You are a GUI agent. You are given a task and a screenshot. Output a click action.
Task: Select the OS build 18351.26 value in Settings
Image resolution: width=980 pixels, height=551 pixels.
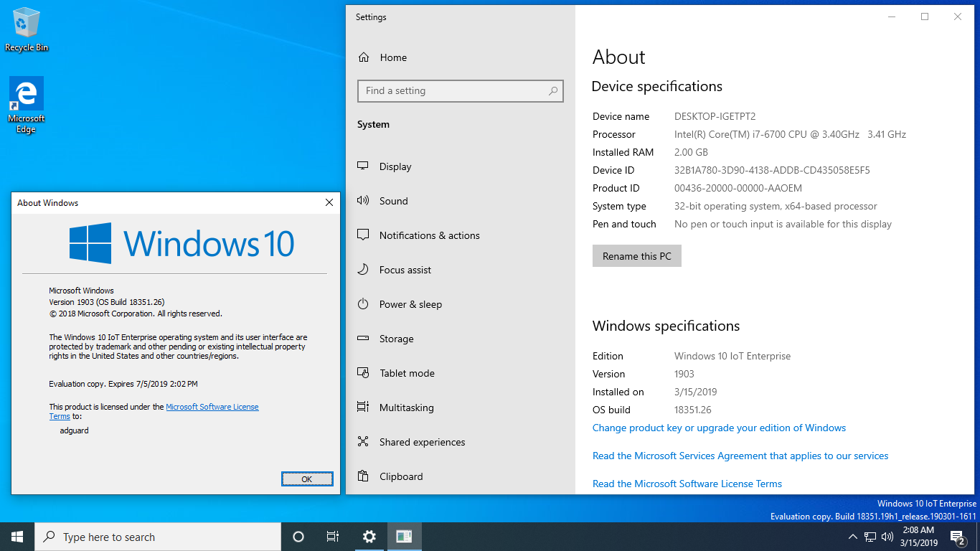coord(693,410)
